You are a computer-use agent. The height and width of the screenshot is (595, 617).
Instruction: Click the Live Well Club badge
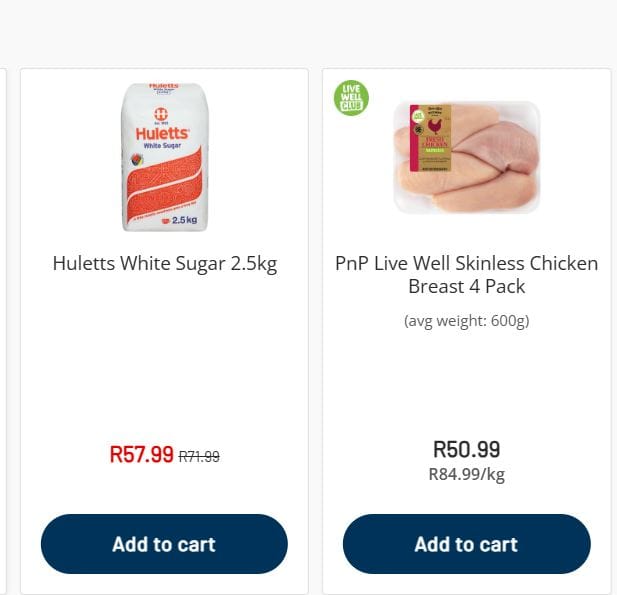point(351,98)
